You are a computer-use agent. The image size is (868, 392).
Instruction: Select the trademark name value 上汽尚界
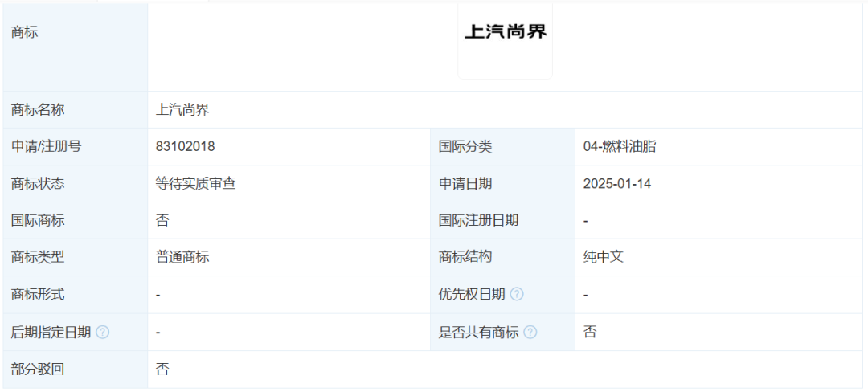182,110
